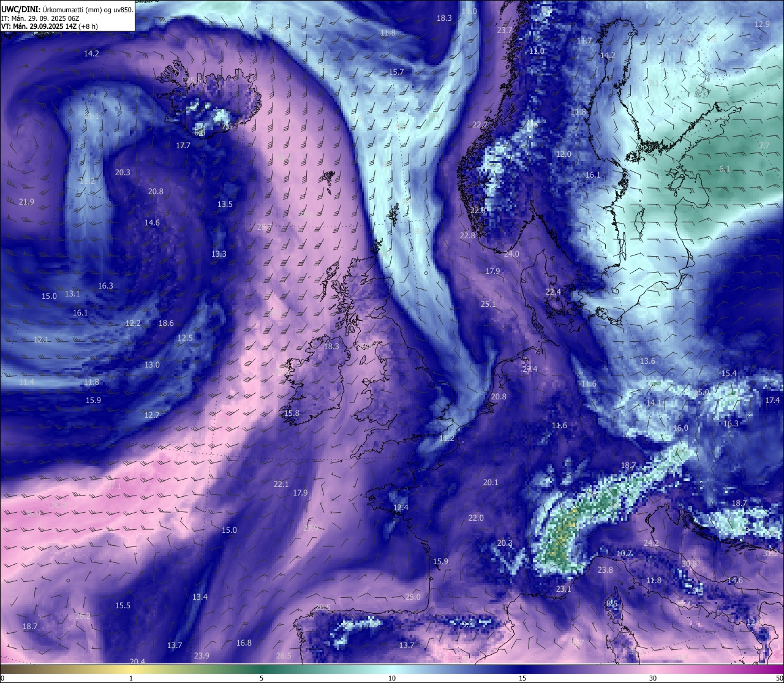Click the 25.0 value in the Bay of Biscay
This screenshot has width=784, height=683.
click(x=413, y=597)
